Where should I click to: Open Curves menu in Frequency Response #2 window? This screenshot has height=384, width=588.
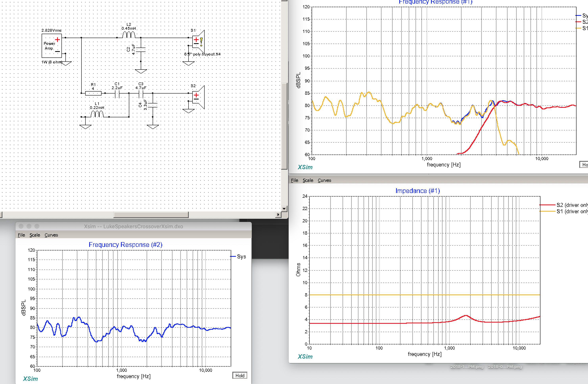coord(51,235)
